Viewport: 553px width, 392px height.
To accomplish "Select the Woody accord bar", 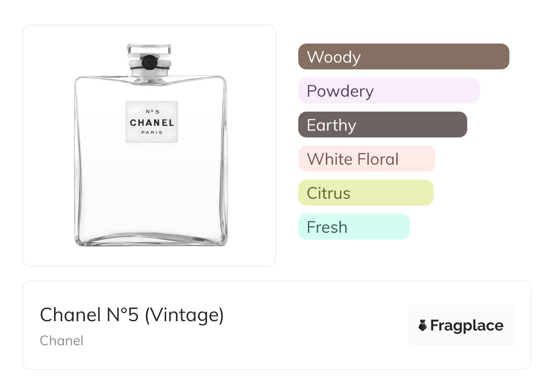I will click(x=404, y=57).
